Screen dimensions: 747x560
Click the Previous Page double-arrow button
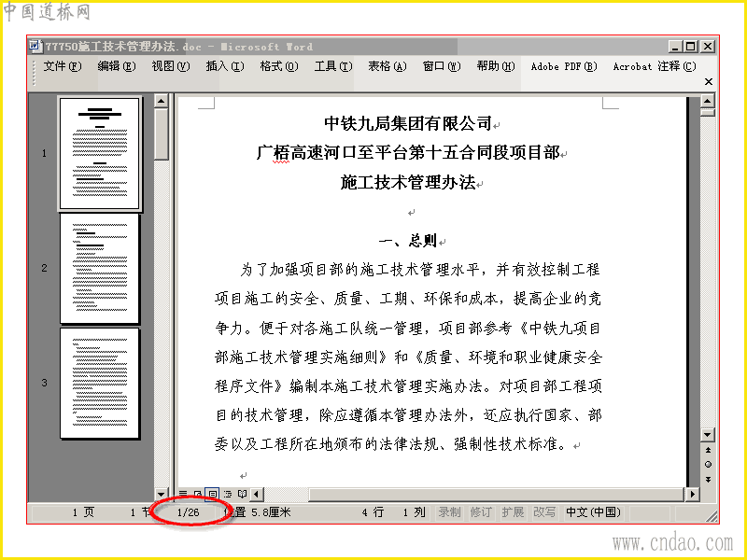tap(708, 450)
